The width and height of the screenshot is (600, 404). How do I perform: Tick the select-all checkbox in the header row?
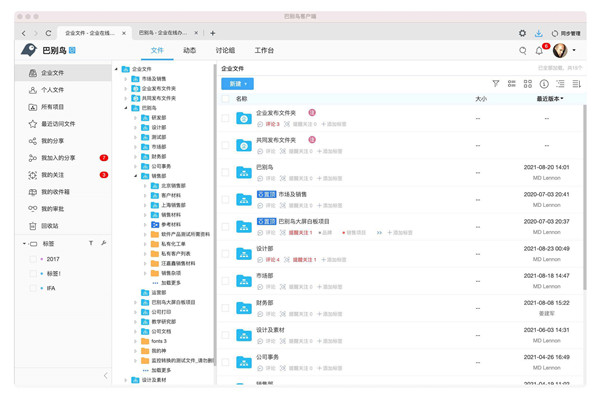226,99
